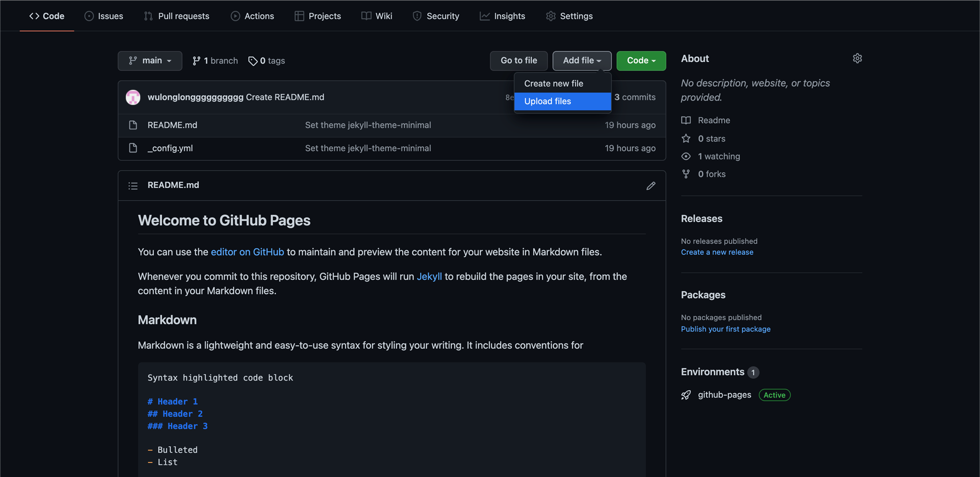Open the Security tab

(x=436, y=16)
